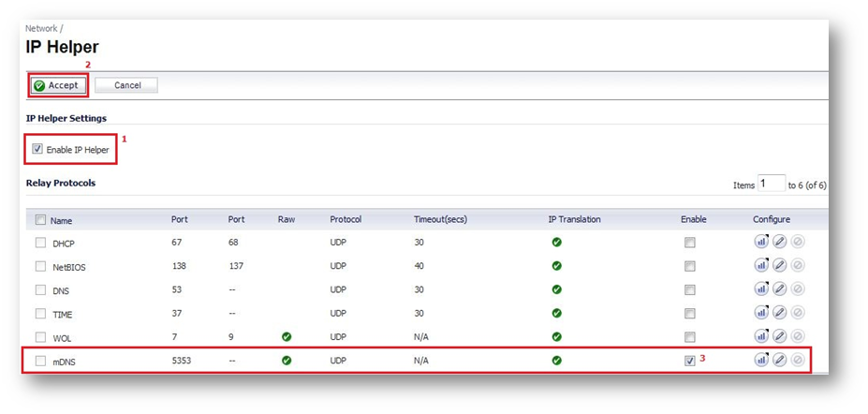Go to Network breadcrumb link
Screen dimensions: 868x414
coord(41,29)
